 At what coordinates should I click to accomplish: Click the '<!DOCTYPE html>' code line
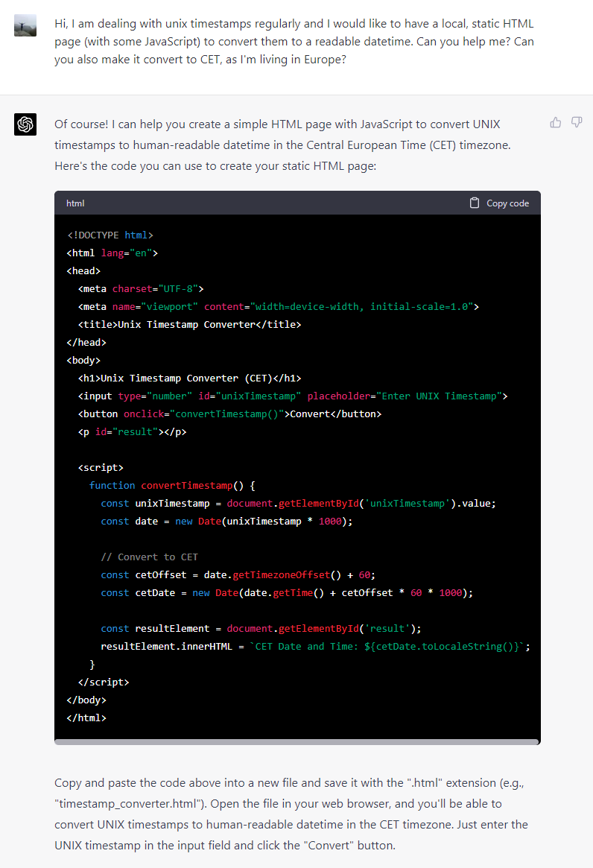tap(110, 235)
